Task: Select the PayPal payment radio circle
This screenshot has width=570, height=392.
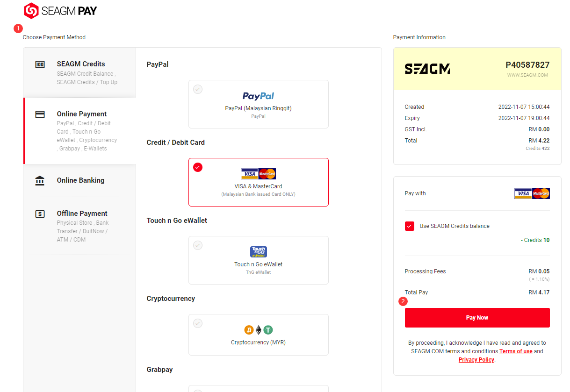Action: 198,89
